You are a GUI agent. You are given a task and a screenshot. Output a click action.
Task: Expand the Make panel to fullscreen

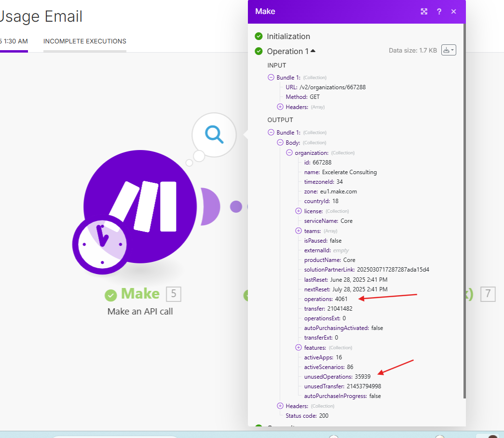click(424, 12)
